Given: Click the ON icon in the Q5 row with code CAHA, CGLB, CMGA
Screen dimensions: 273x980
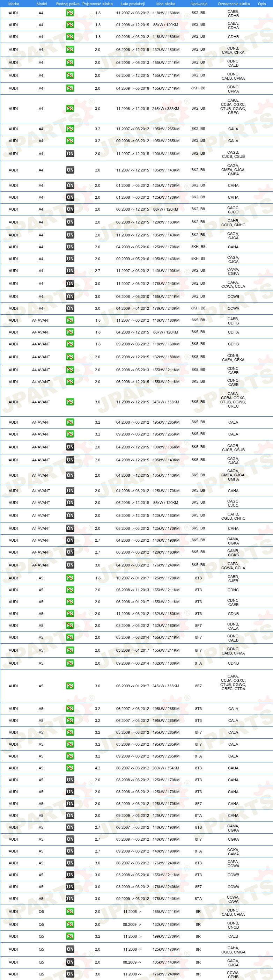Looking at the screenshot, I should point(70,949).
